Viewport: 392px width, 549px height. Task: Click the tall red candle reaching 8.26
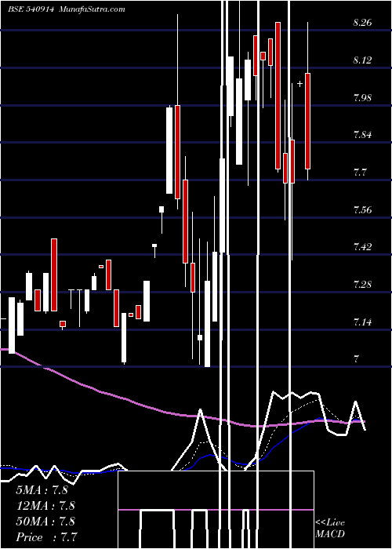pyautogui.click(x=278, y=96)
